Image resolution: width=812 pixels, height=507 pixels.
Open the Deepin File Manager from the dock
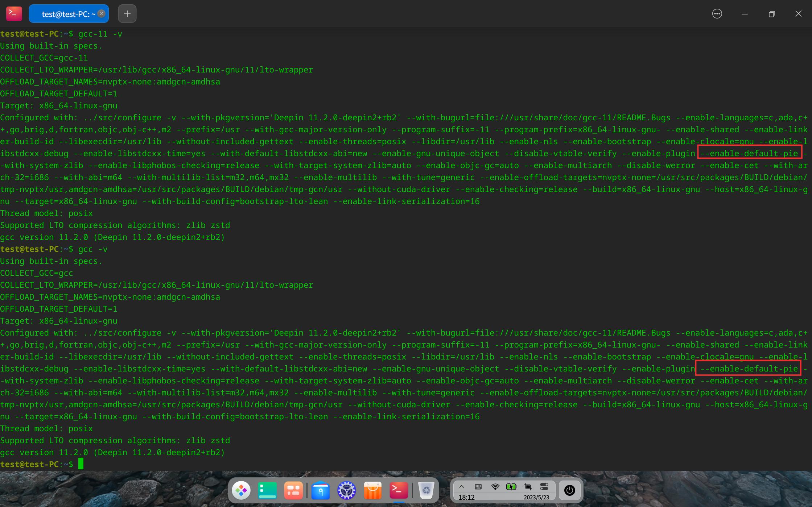(321, 490)
